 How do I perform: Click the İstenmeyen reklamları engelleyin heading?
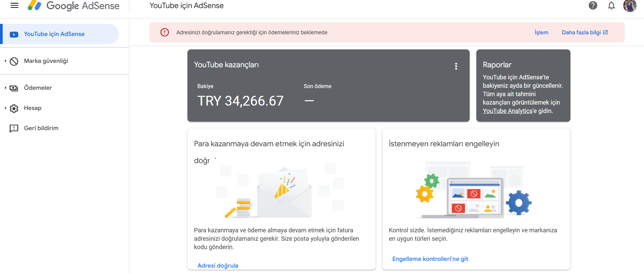(x=444, y=144)
